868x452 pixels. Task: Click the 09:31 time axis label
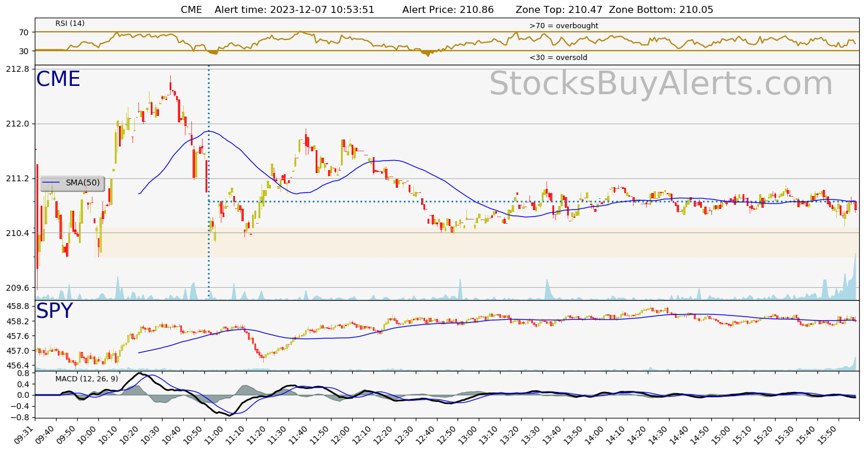pos(25,435)
